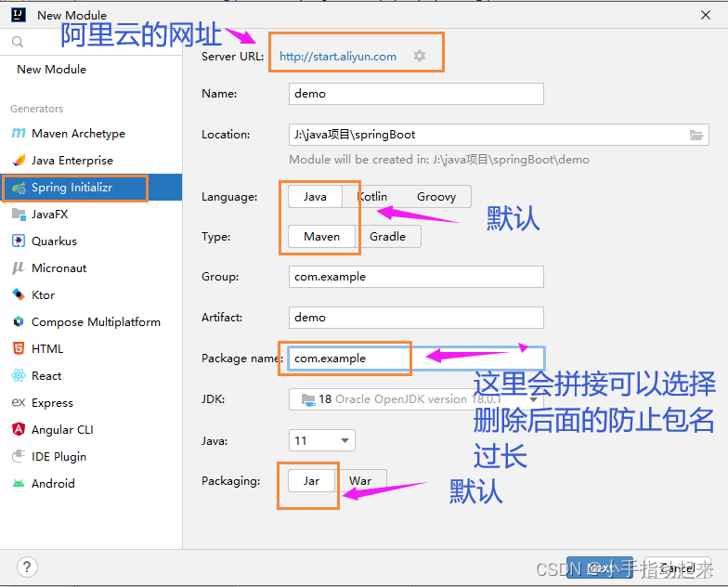Click the search magnifier icon in sidebar

click(17, 42)
